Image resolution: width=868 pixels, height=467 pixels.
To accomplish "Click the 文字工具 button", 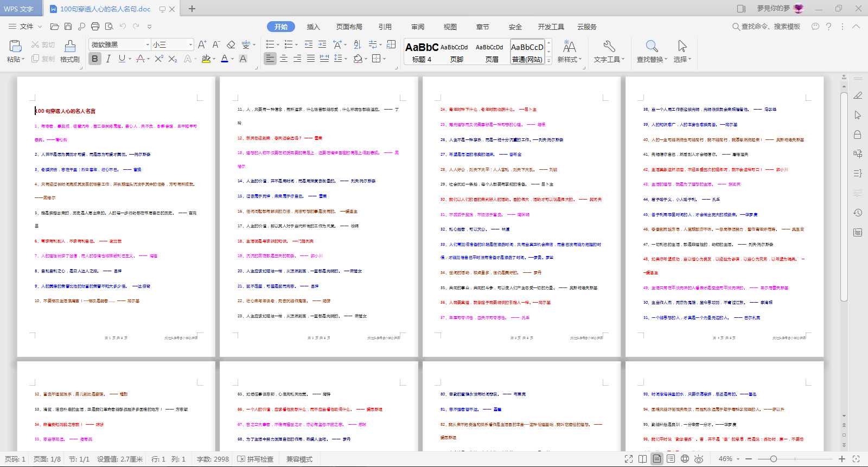I will point(609,52).
